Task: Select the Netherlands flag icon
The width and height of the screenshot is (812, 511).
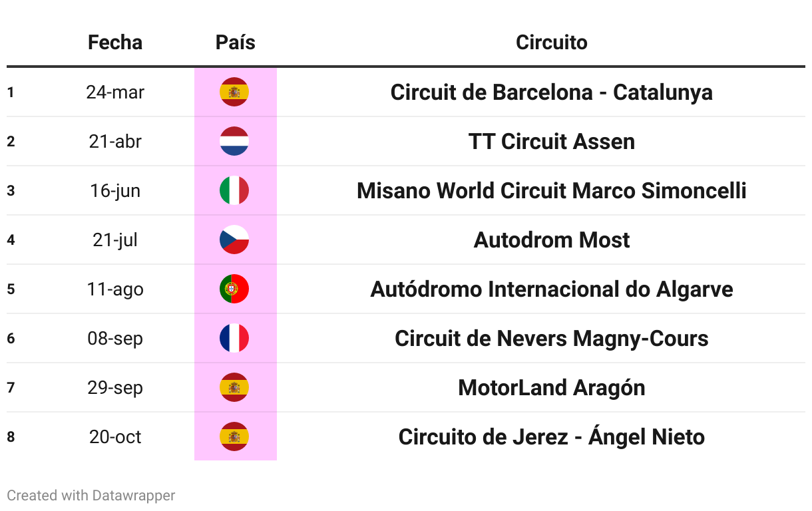Action: tap(234, 141)
